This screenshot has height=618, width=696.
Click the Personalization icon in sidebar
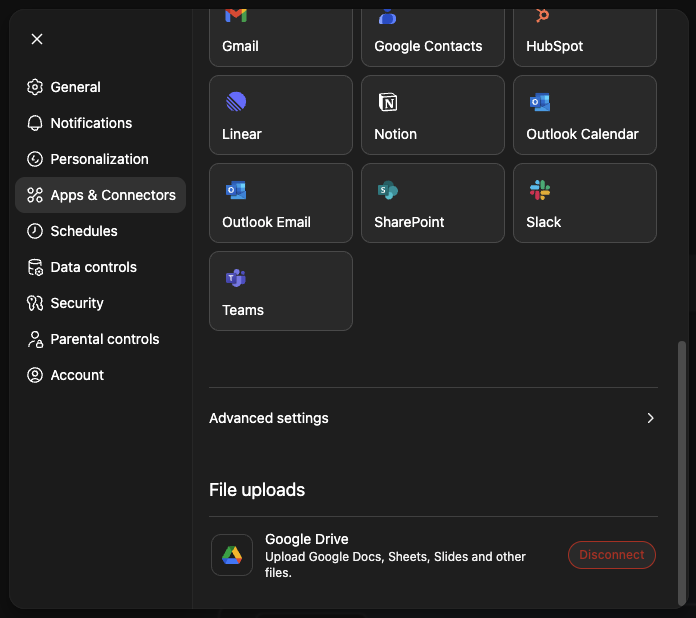(35, 159)
